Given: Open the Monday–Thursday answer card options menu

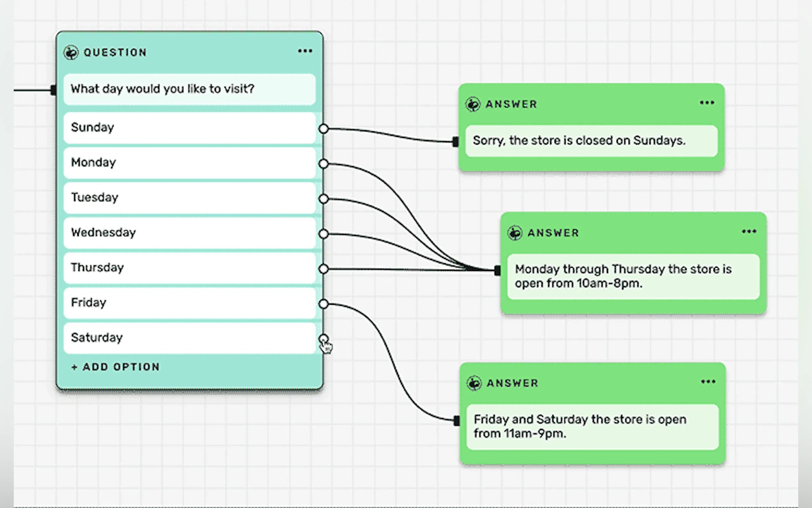Looking at the screenshot, I should coord(749,232).
